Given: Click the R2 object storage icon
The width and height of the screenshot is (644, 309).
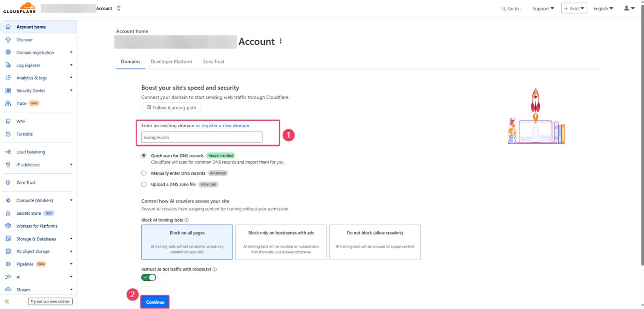Looking at the screenshot, I should click(8, 252).
